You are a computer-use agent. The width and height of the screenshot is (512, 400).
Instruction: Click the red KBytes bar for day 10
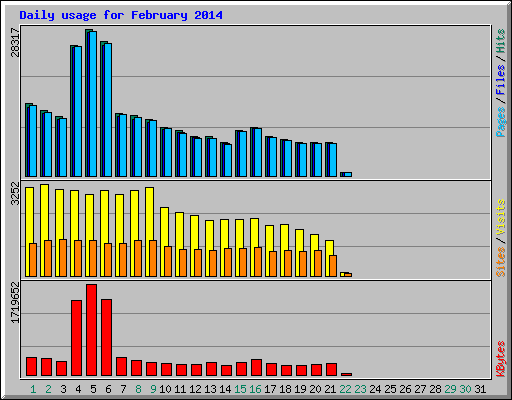tap(167, 369)
